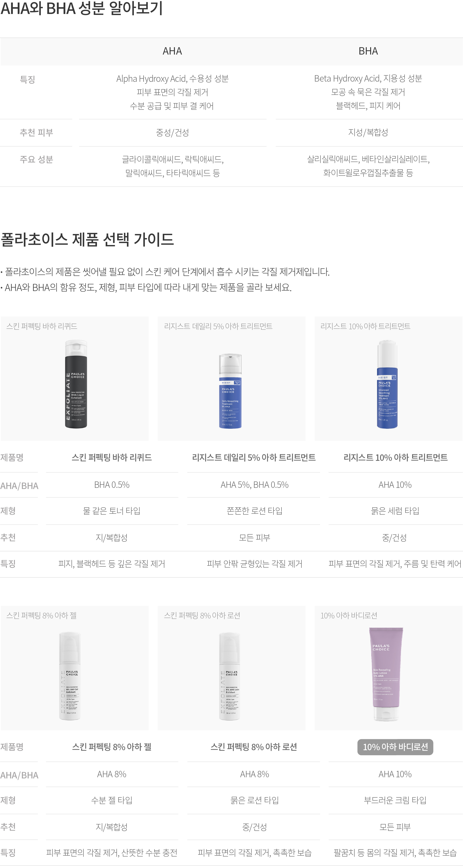Open product name 스킨 퍼펙팅 바하 리퀴드
Image resolution: width=463 pixels, height=868 pixels.
click(112, 458)
